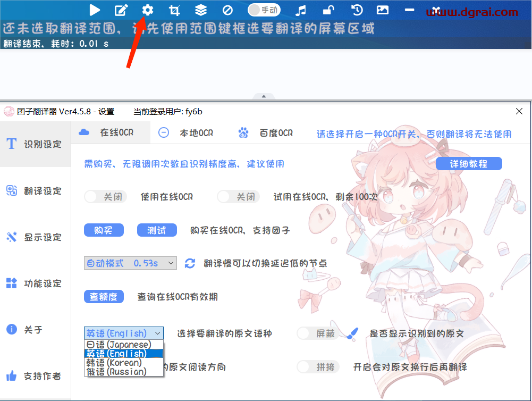Click the circle-slash block icon
This screenshot has width=532, height=401.
[x=227, y=11]
